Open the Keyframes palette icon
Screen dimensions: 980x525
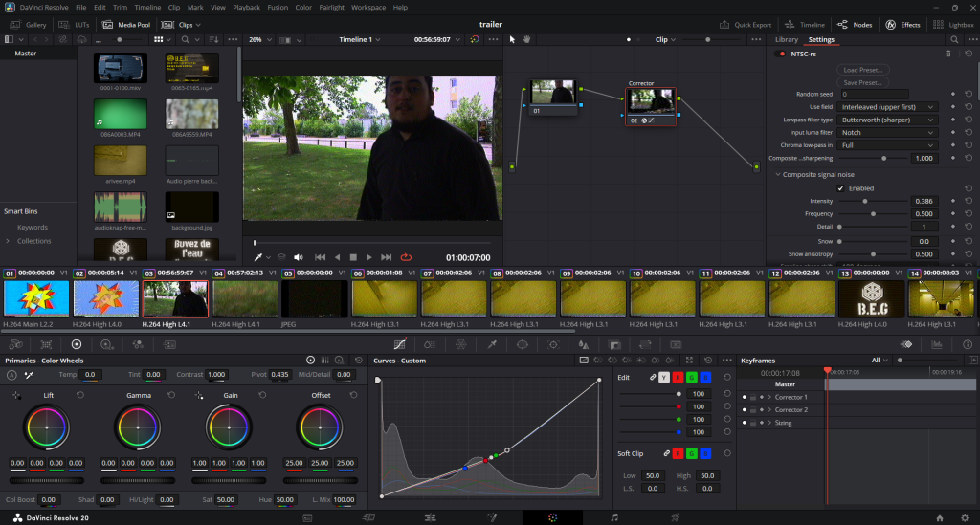pyautogui.click(x=906, y=344)
